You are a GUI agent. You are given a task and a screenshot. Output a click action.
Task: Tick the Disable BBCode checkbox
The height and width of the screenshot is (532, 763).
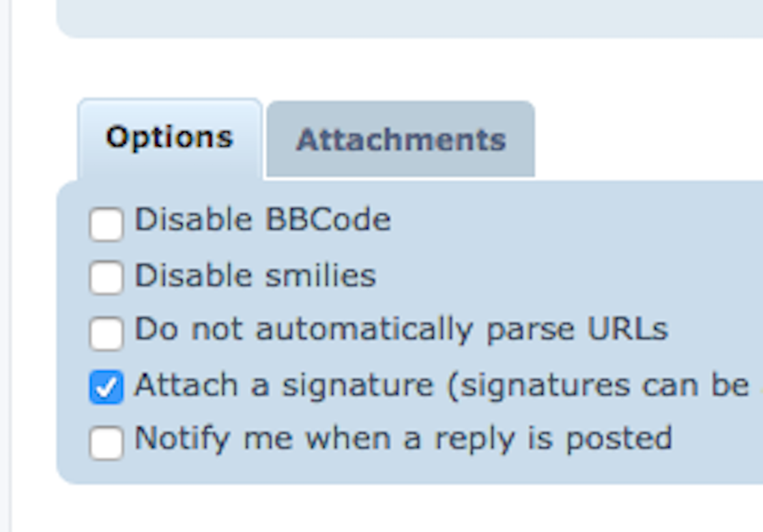(106, 224)
